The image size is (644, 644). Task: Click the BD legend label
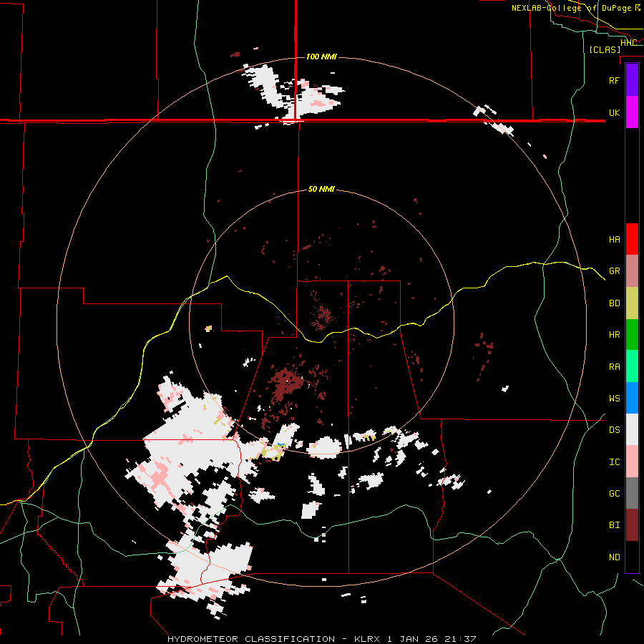pyautogui.click(x=614, y=303)
